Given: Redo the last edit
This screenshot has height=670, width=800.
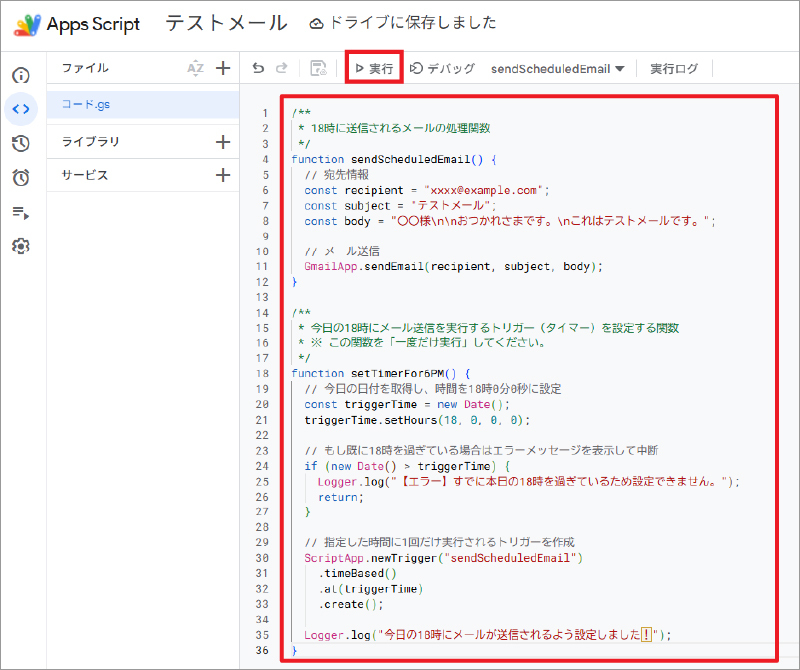Looking at the screenshot, I should point(282,68).
